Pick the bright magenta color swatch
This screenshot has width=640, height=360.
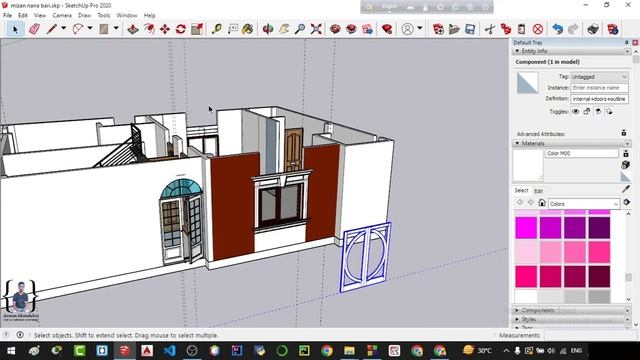pyautogui.click(x=526, y=227)
